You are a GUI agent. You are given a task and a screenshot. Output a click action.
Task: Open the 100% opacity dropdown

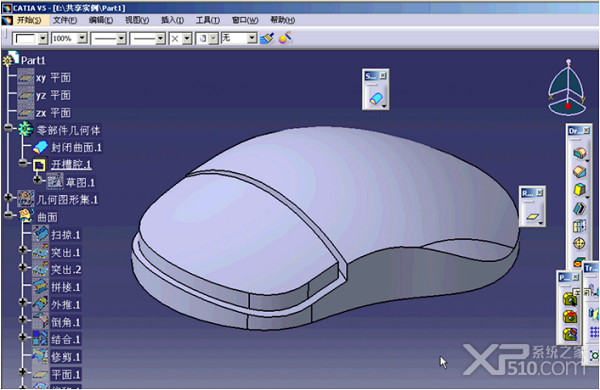tap(82, 38)
